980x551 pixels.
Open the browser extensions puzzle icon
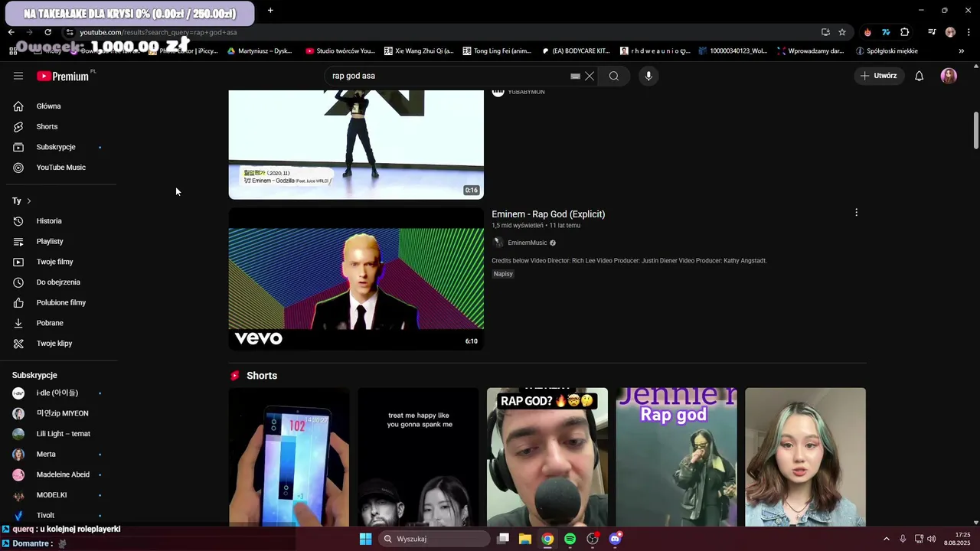(x=905, y=32)
